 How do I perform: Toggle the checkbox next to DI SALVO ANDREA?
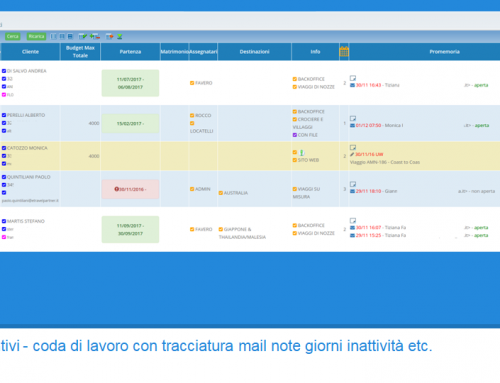[4, 71]
